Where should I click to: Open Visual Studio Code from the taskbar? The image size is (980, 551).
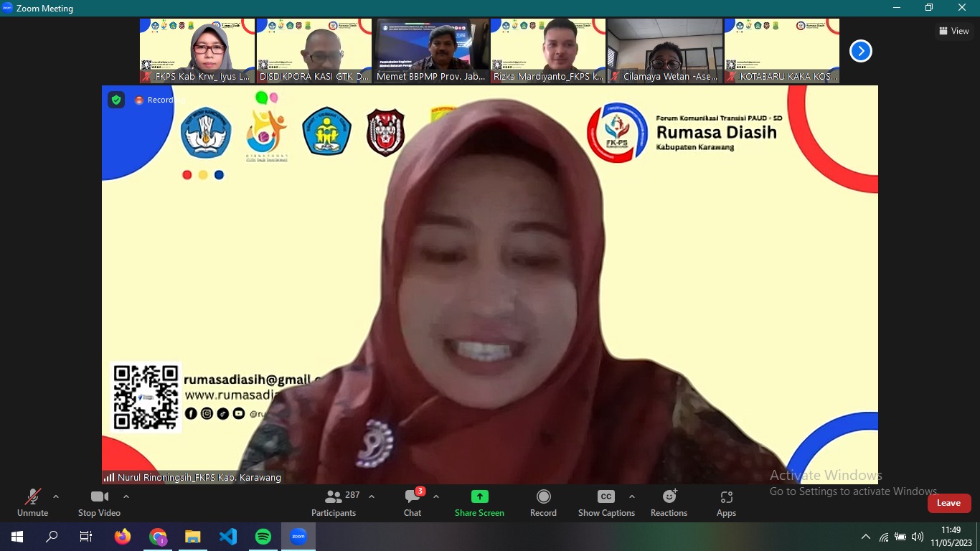tap(228, 537)
